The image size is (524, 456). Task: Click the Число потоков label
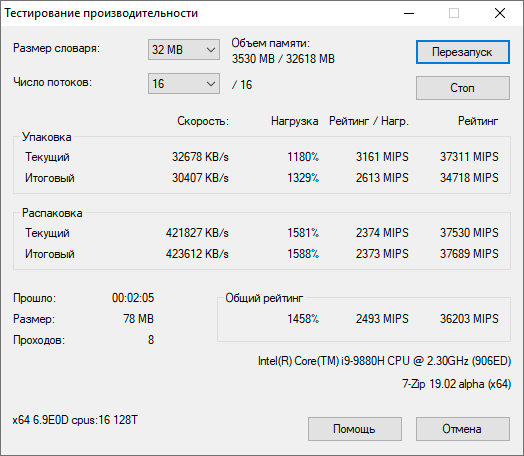pos(52,82)
